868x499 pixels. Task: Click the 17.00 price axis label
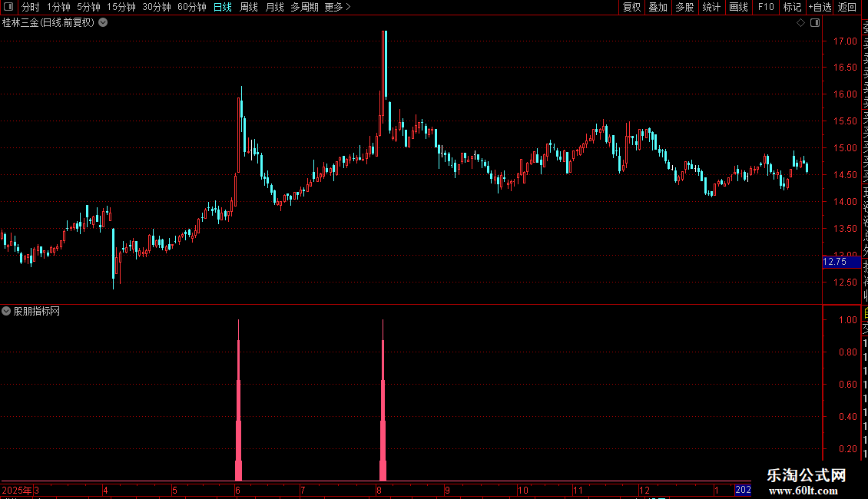(845, 41)
